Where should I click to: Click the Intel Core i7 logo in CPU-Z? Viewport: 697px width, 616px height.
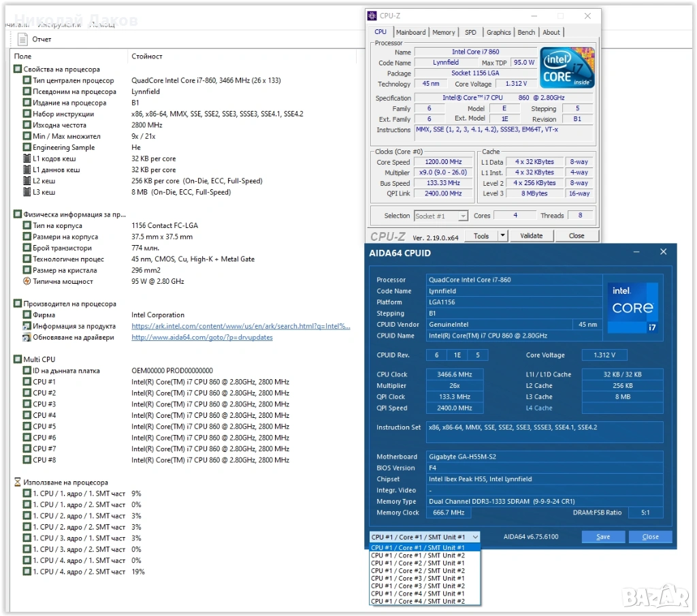point(567,67)
